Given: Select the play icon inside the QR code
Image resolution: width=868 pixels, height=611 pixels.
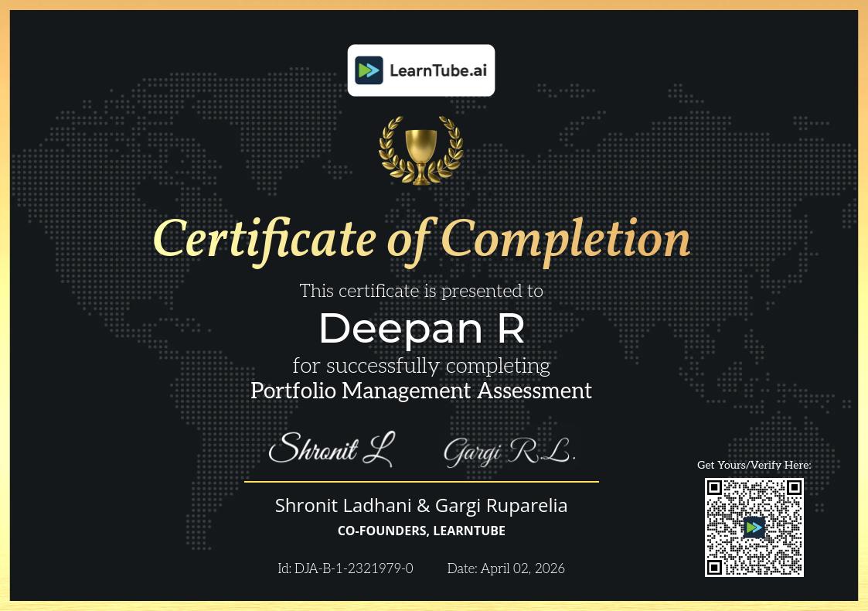Looking at the screenshot, I should pos(754,527).
